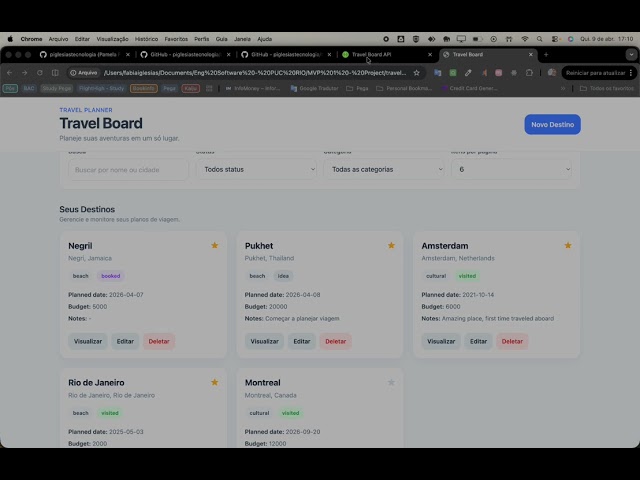This screenshot has height=480, width=640.
Task: Click Reiniciar para atualizar button
Action: coord(596,73)
